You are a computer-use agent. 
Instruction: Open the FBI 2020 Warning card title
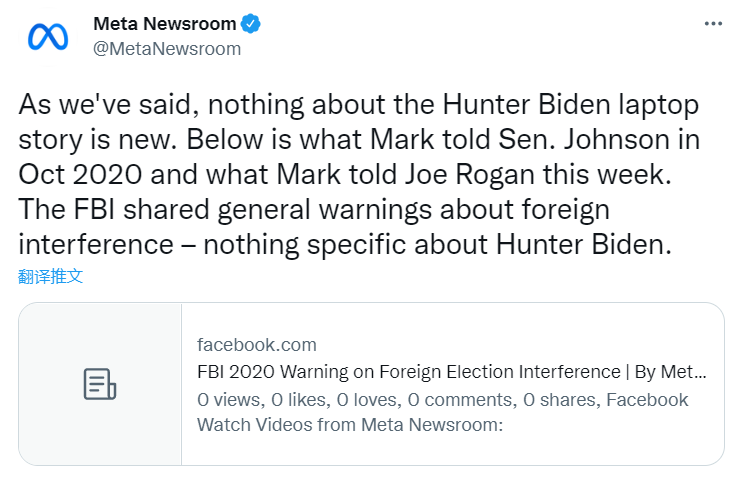(452, 372)
